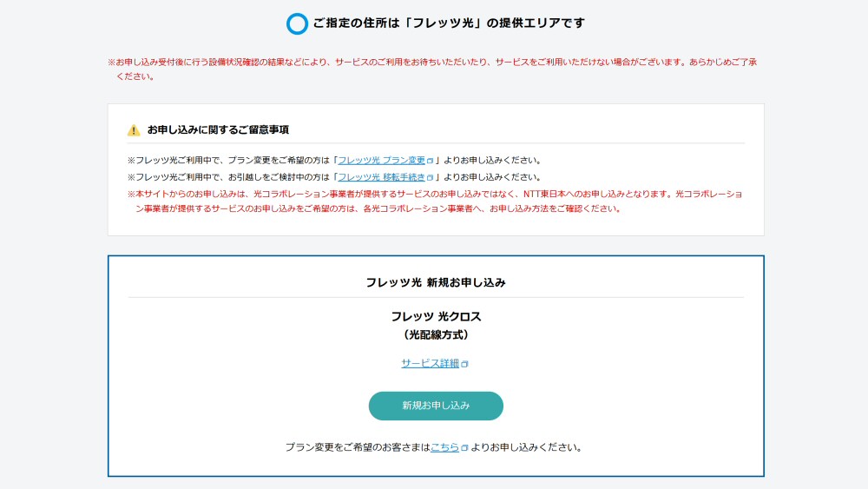
Task: Click external-link icon beside サービス詳細
Action: pyautogui.click(x=465, y=364)
